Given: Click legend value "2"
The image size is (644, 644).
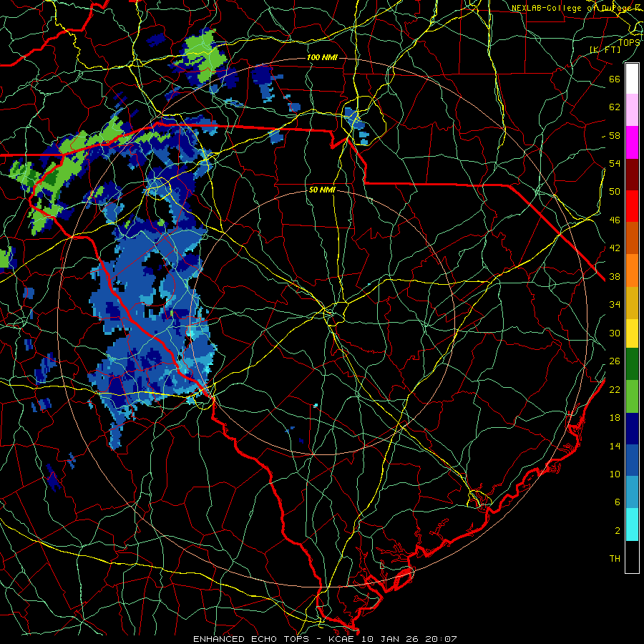Looking at the screenshot, I should pos(618,531).
